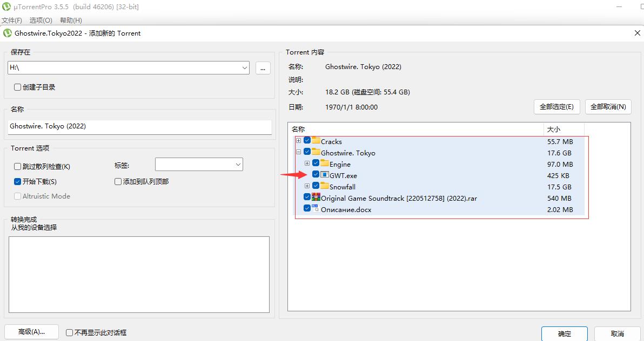Open the H:\ save location dropdown
Viewport: 644px width, 341px height.
pos(245,68)
